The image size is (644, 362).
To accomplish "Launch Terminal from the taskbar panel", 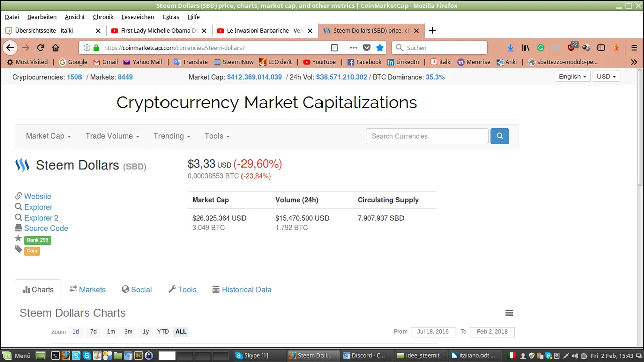I will (x=56, y=355).
